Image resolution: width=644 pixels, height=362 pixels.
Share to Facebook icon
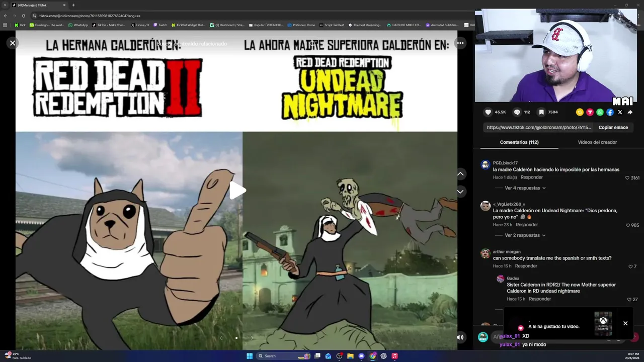tap(610, 112)
